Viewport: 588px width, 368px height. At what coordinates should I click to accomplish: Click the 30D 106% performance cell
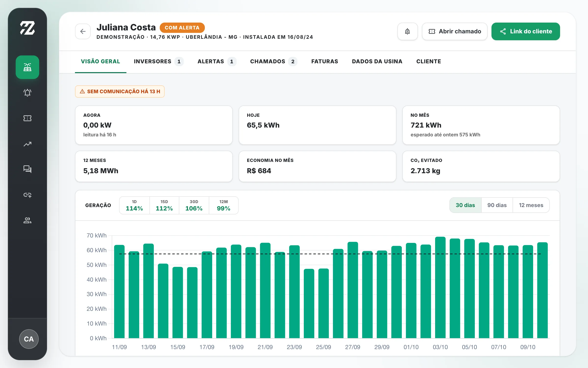pos(194,205)
